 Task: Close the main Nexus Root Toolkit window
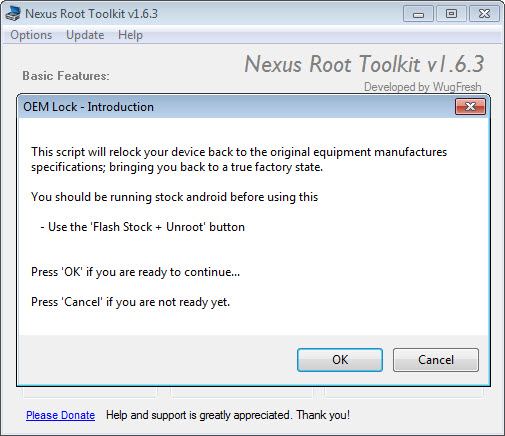tap(484, 14)
